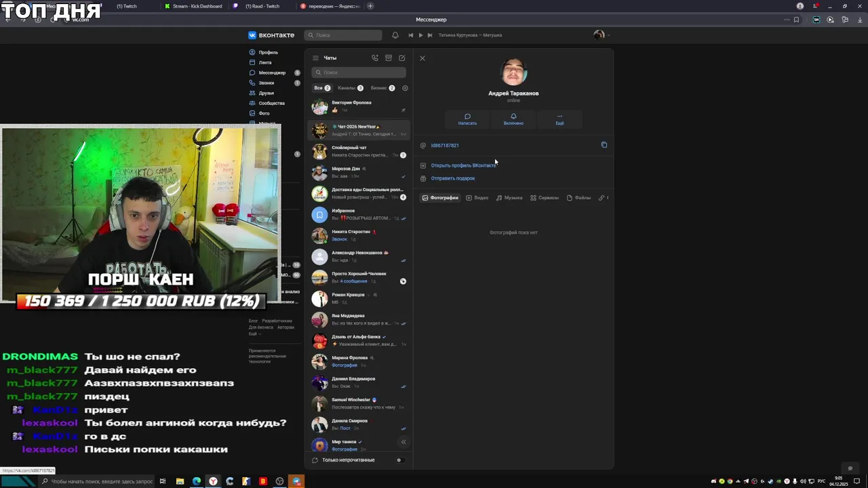868x488 pixels.
Task: Focus the chats Поиск search field
Action: coord(359,73)
